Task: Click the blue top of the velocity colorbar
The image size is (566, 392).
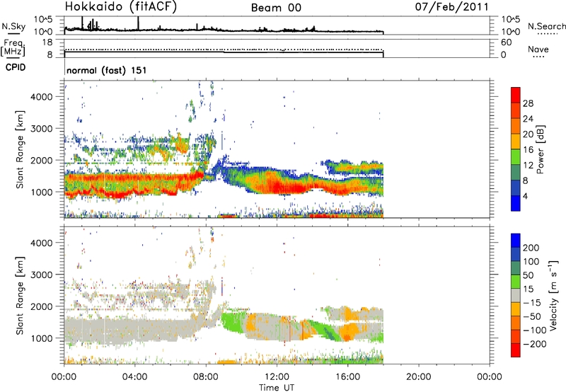Action: (516, 241)
